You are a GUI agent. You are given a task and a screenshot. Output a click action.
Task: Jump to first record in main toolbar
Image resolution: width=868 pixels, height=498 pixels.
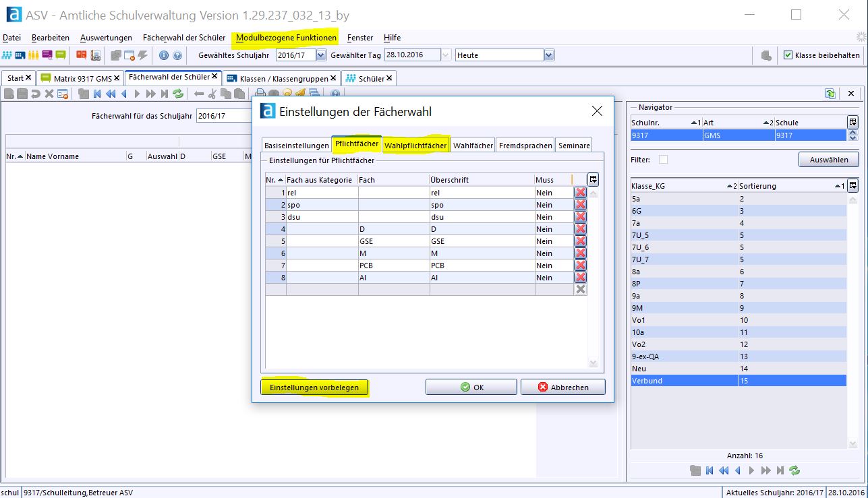(97, 94)
